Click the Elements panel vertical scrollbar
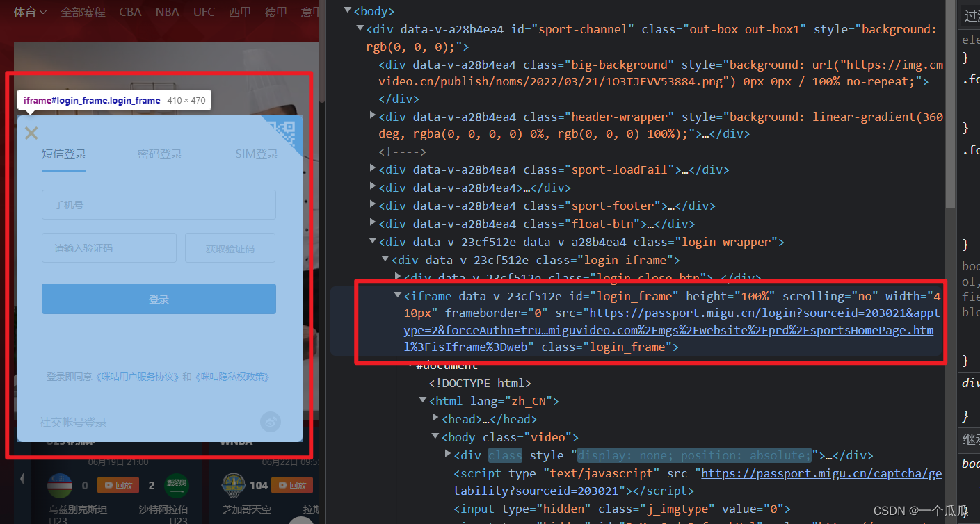This screenshot has width=980, height=524. pos(951,104)
